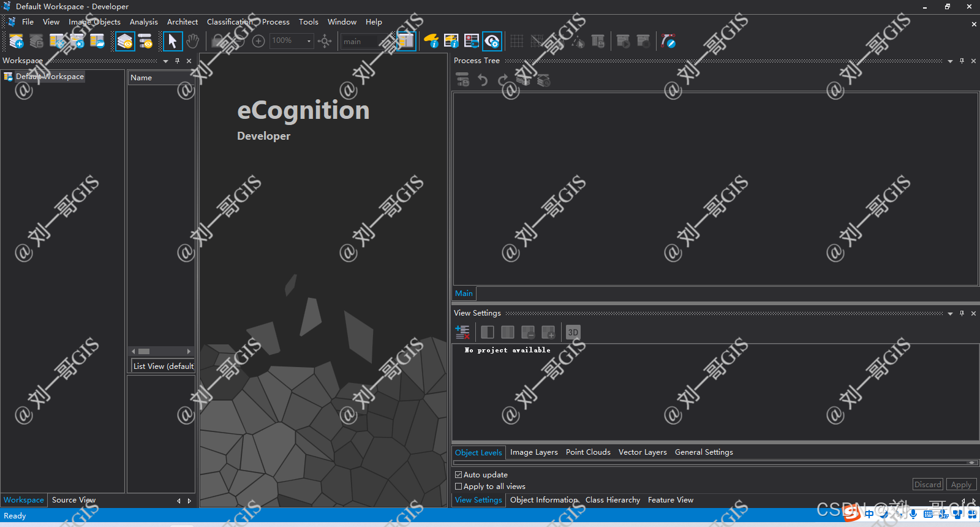Viewport: 980px width, 527px height.
Task: Switch to the Image Layers tab
Action: pyautogui.click(x=534, y=452)
